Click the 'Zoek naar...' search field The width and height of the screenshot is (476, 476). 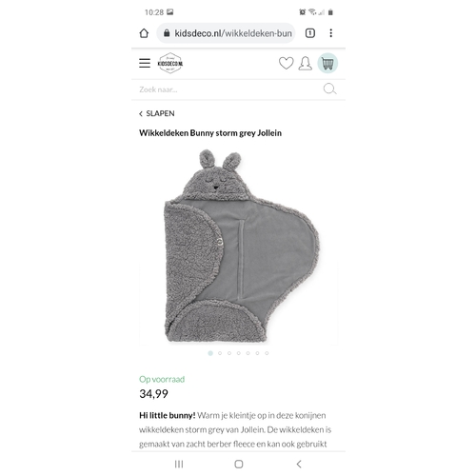[227, 89]
